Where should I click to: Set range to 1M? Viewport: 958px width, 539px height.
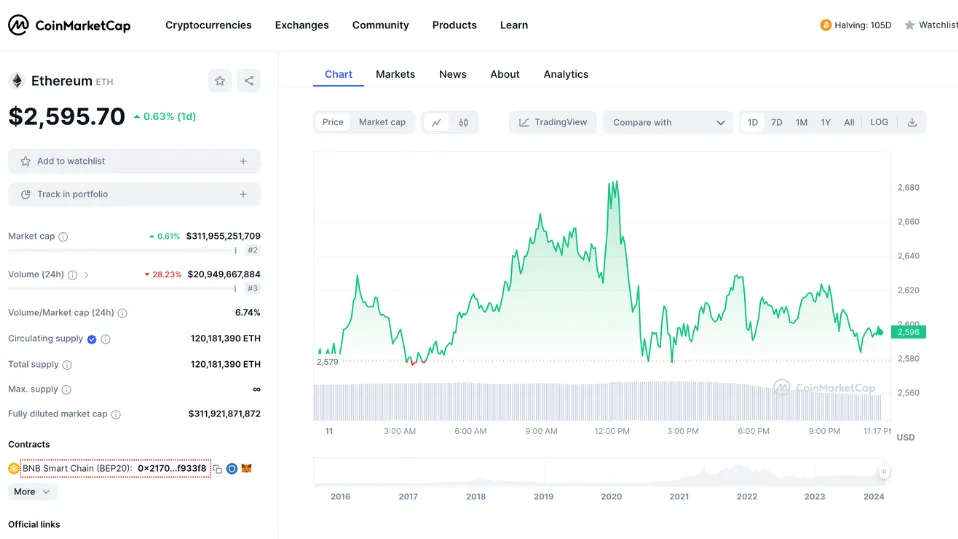tap(802, 122)
